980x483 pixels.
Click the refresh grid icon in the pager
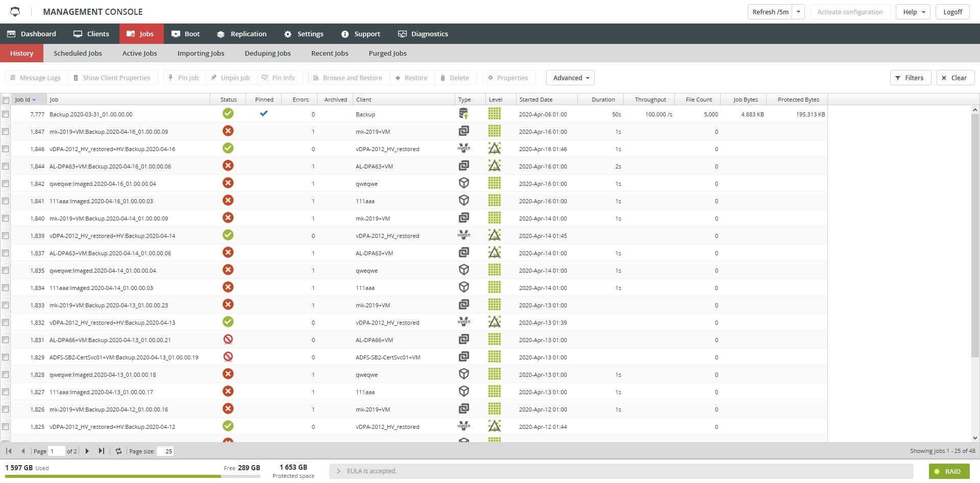(x=119, y=451)
